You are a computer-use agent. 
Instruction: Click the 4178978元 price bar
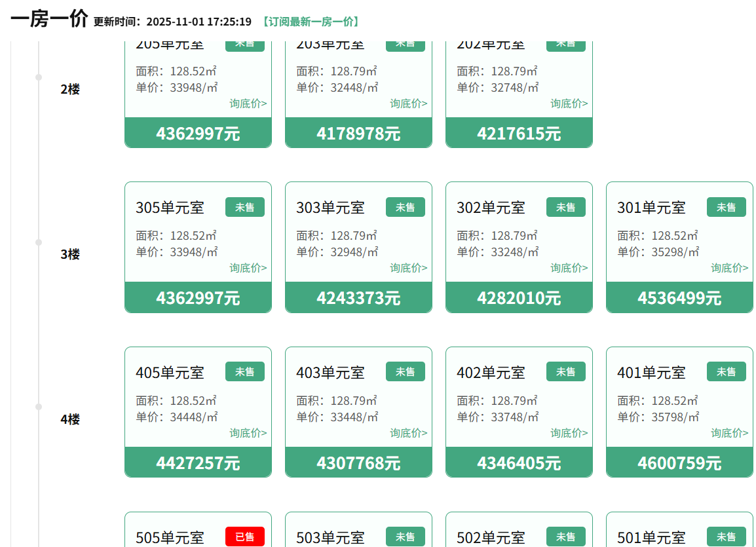358,134
